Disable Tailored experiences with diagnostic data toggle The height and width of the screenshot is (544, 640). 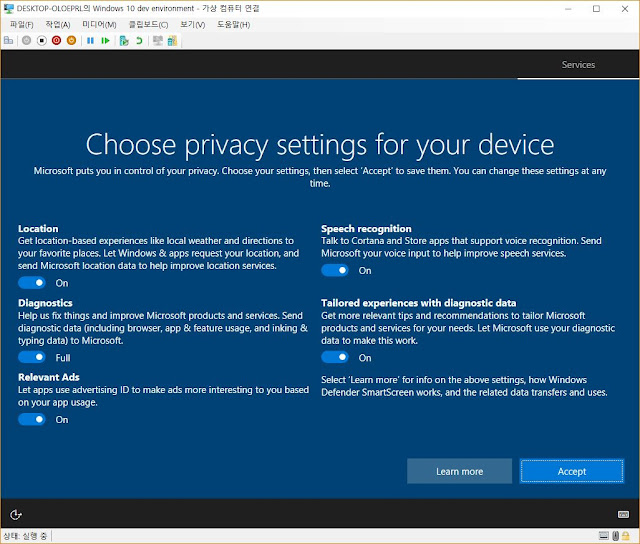coord(335,357)
